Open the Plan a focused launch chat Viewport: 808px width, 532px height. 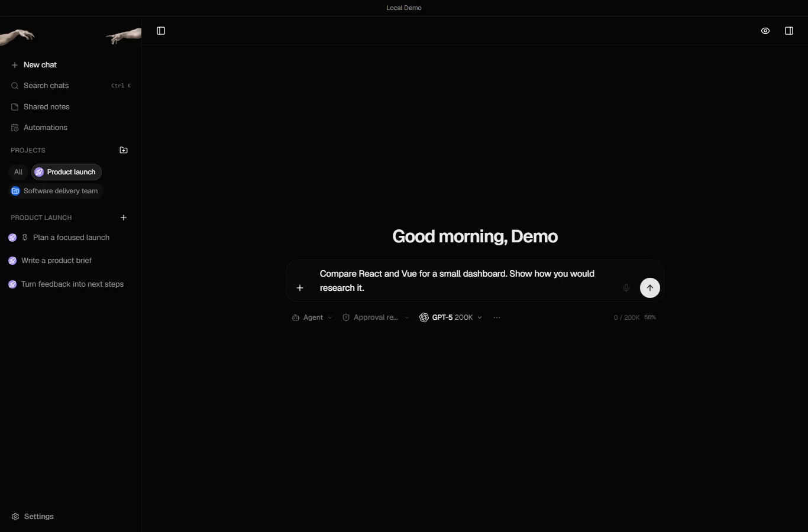70,238
